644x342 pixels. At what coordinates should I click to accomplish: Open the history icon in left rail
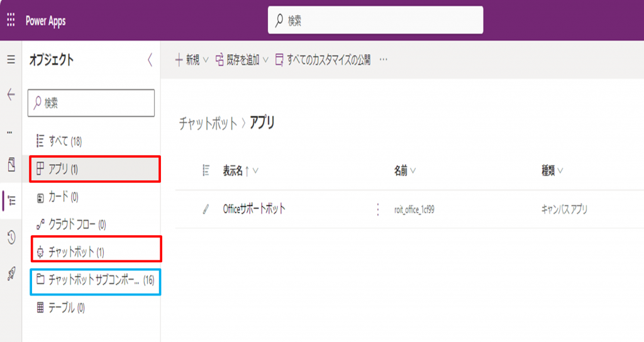[11, 237]
